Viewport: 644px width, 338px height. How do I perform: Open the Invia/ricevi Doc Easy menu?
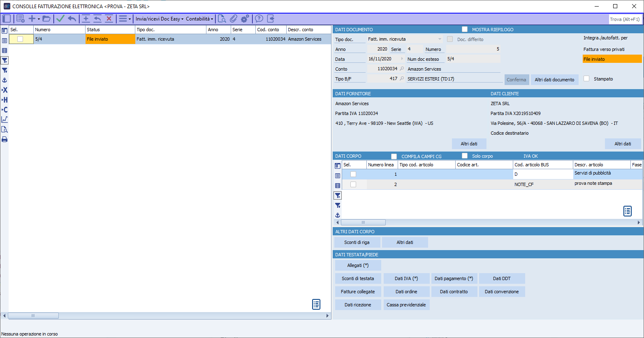(x=160, y=18)
